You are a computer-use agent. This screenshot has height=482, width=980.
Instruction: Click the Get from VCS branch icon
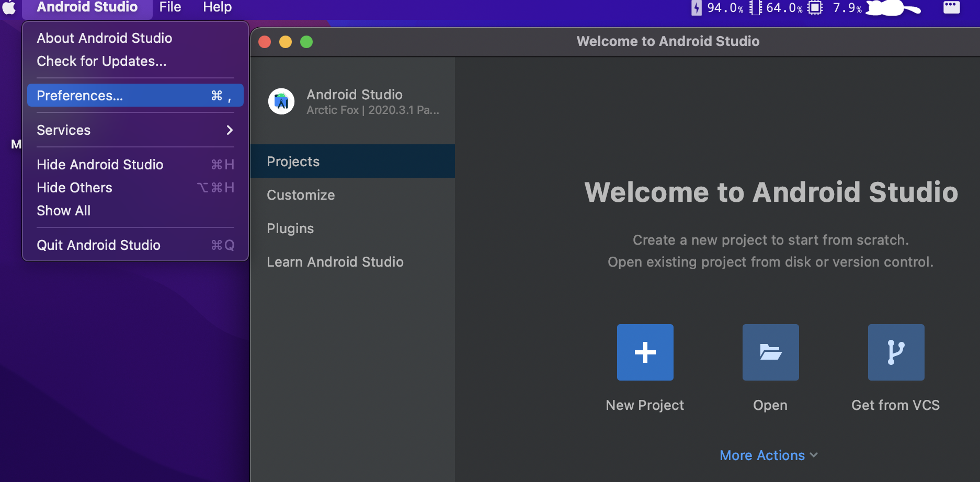point(896,352)
